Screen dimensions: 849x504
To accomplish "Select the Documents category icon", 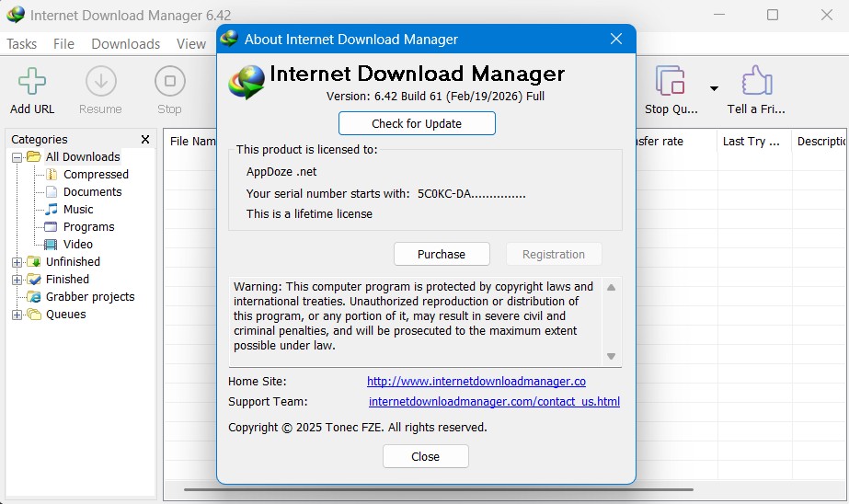I will 52,191.
